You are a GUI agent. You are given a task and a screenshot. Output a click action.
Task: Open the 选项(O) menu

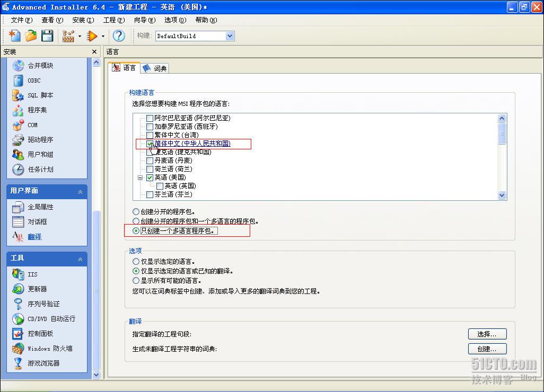point(176,20)
